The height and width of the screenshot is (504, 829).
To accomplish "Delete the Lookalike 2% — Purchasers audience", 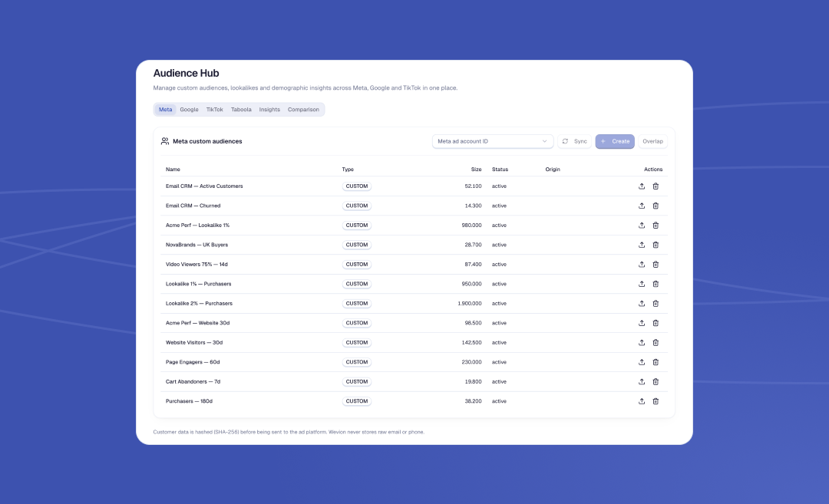I will click(656, 303).
